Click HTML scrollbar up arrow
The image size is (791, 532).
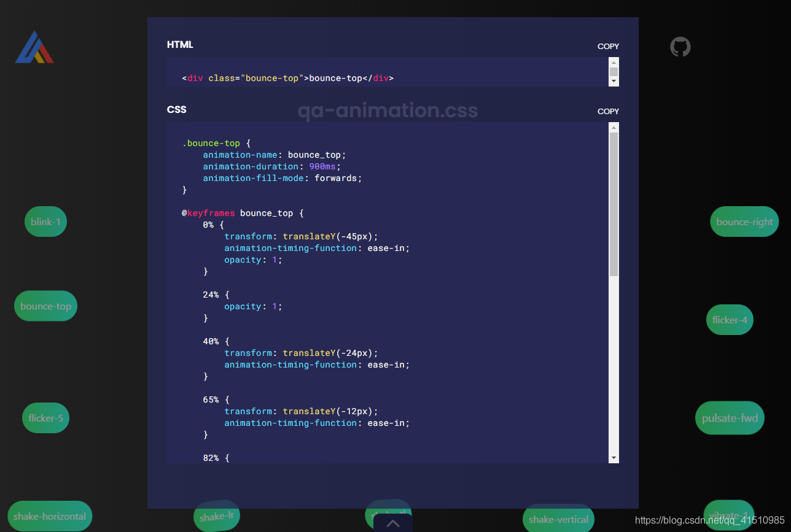coord(614,62)
